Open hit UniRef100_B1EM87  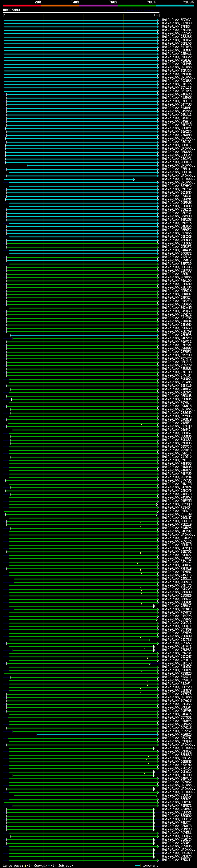[177, 50]
